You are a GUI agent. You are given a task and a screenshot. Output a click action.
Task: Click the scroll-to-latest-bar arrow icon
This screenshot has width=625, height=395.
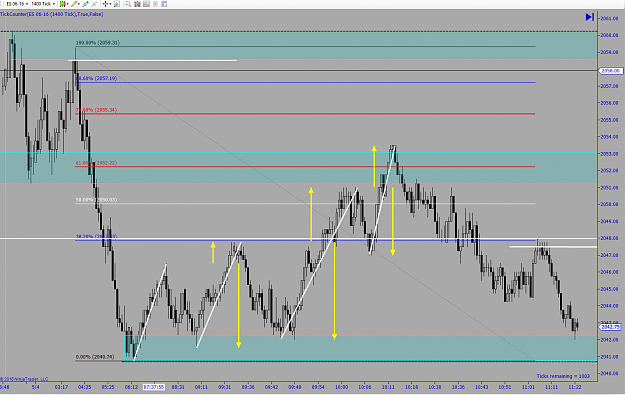coord(590,17)
